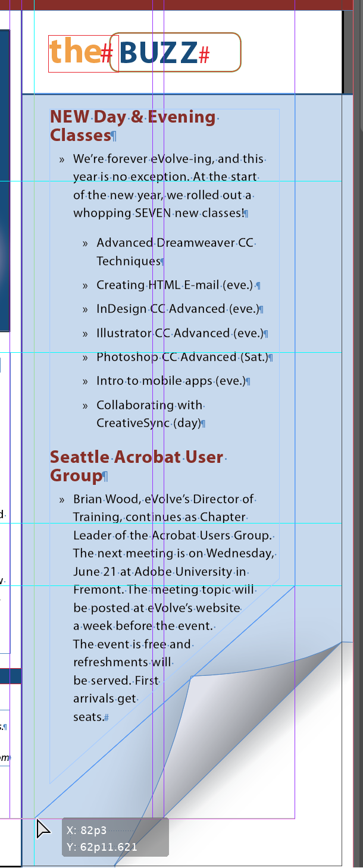Click the "NEW Day & Evening" heading line
The width and height of the screenshot is (363, 868).
[x=133, y=117]
